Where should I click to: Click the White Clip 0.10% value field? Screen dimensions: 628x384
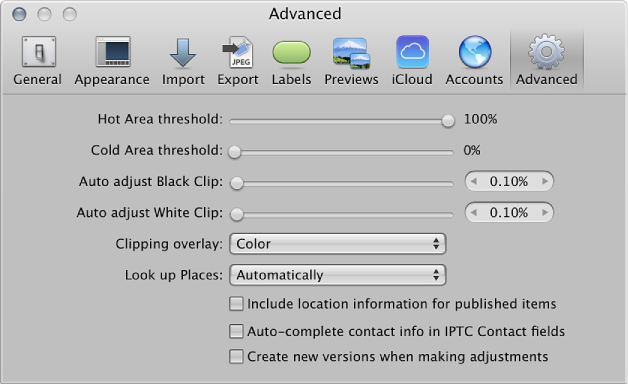tap(509, 212)
